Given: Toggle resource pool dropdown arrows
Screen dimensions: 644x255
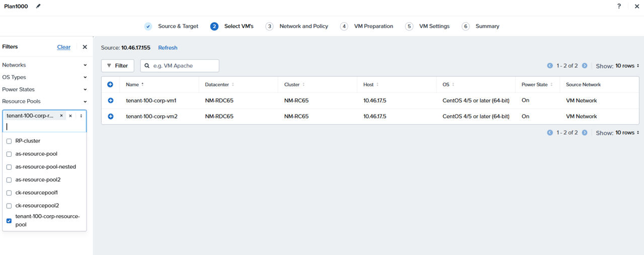Looking at the screenshot, I should 81,116.
